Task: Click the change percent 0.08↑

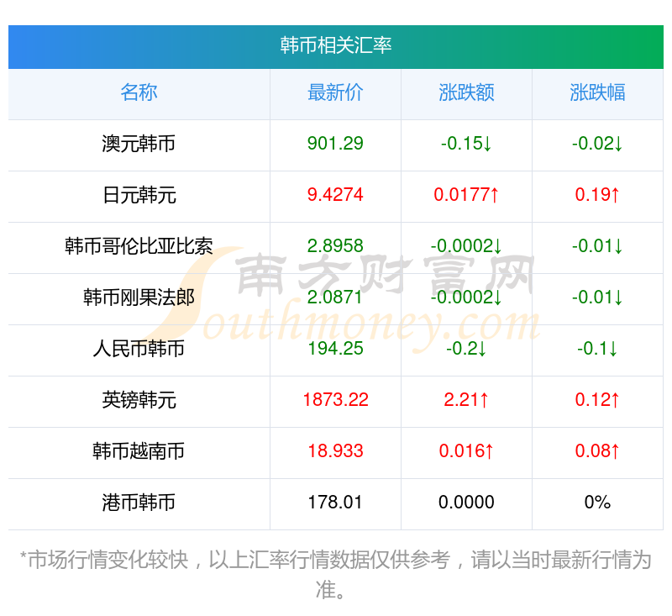Action: tap(597, 451)
